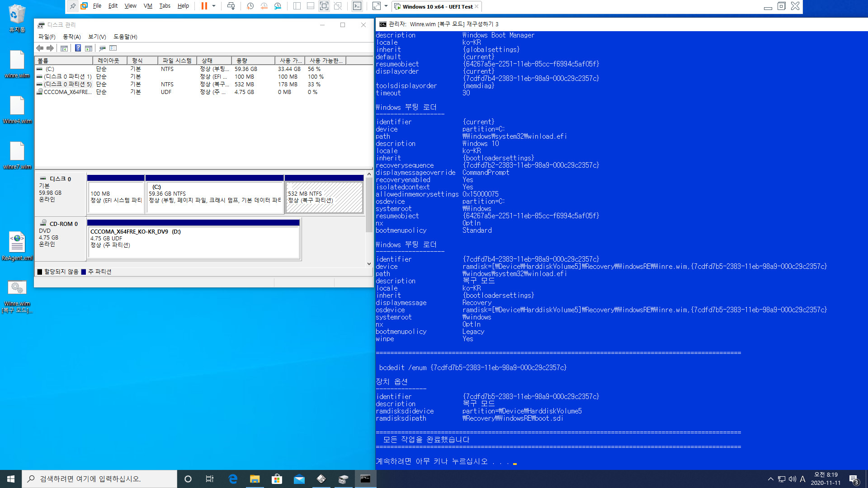Open the VMware Tabs menu

tap(165, 6)
